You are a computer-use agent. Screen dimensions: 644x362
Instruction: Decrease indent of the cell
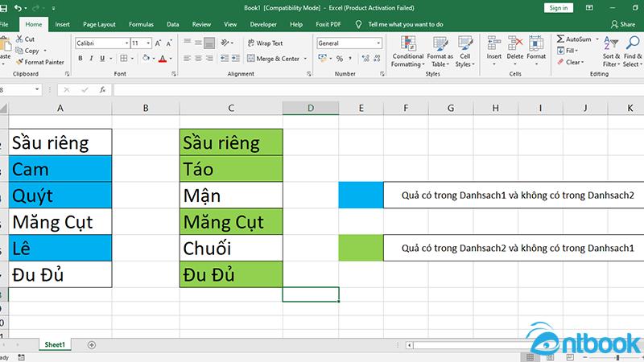[225, 58]
